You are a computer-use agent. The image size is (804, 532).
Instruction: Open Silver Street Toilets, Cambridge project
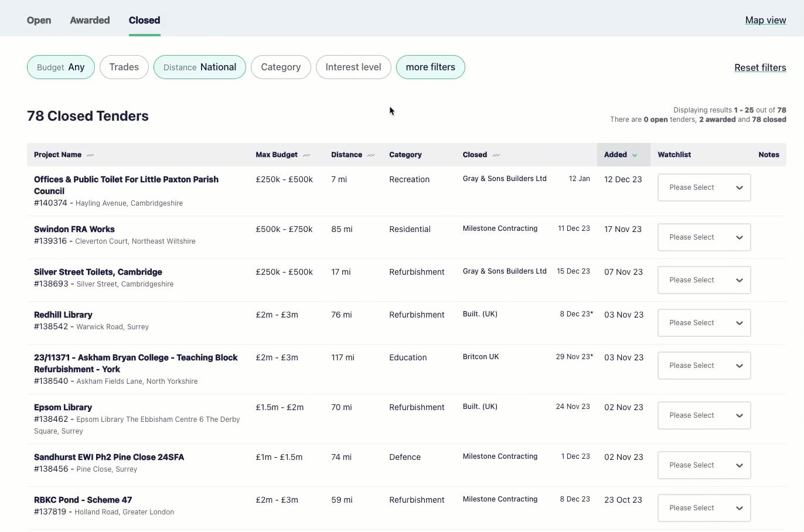tap(98, 272)
